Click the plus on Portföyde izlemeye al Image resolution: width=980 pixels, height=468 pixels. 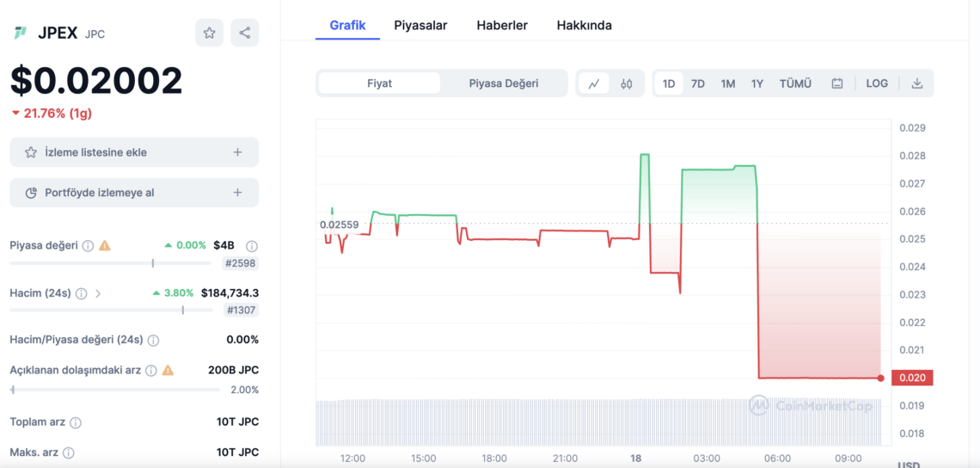(x=237, y=193)
